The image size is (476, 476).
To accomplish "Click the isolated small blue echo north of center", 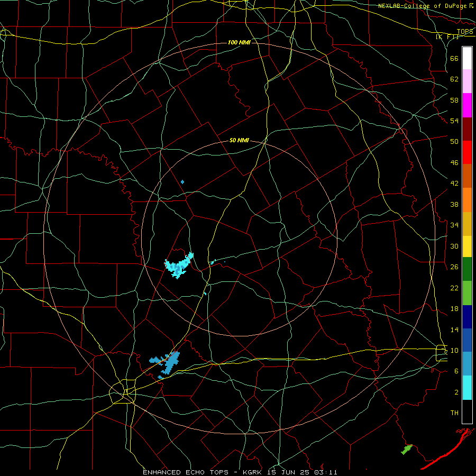I will pyautogui.click(x=182, y=182).
